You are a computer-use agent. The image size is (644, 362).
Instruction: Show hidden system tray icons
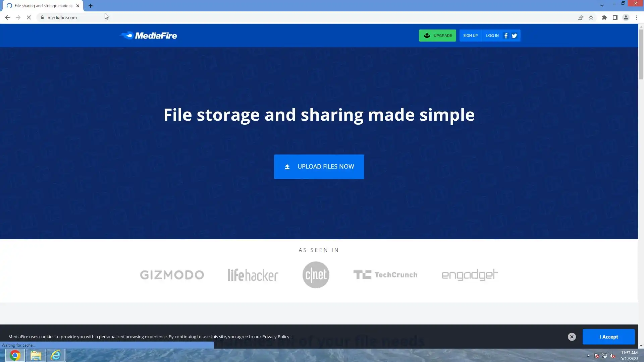click(x=588, y=356)
